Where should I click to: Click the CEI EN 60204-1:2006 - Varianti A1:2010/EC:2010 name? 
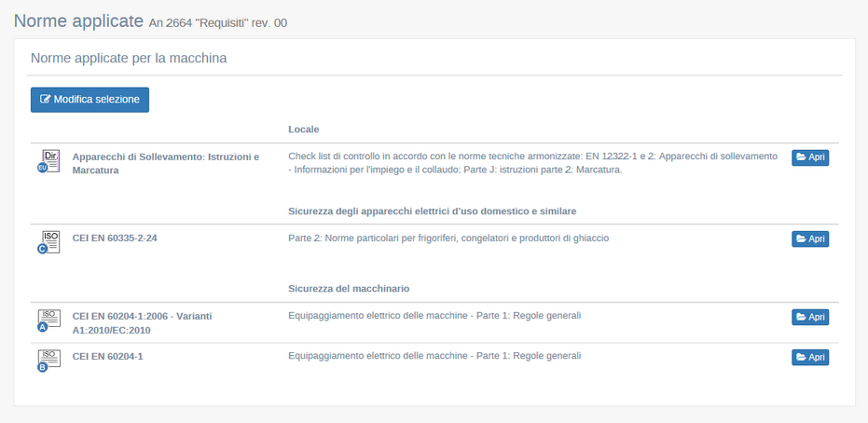[x=142, y=323]
